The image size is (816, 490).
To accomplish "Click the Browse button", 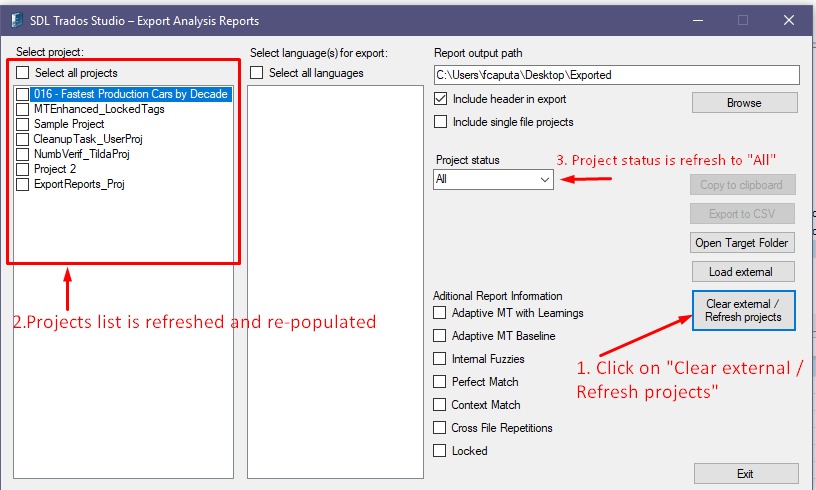I will click(x=744, y=102).
